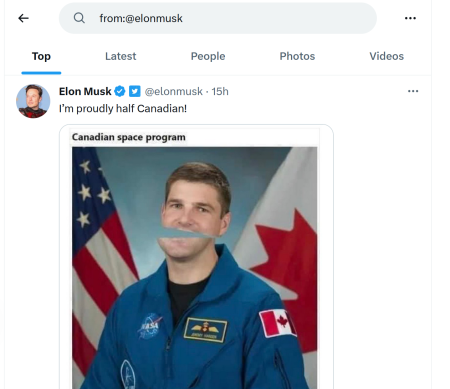The width and height of the screenshot is (450, 389).
Task: Click the blue verified checkmark badge
Action: point(120,91)
